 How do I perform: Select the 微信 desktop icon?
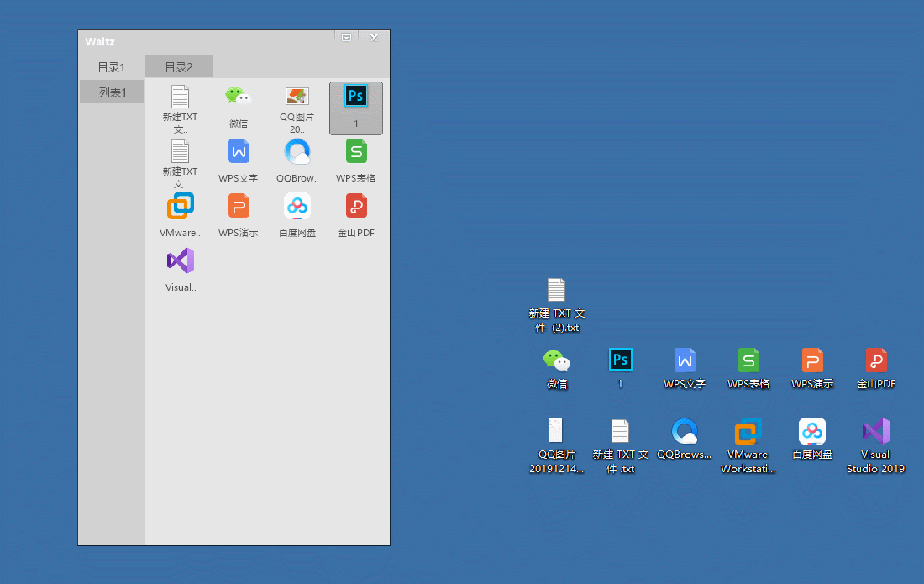pos(556,369)
